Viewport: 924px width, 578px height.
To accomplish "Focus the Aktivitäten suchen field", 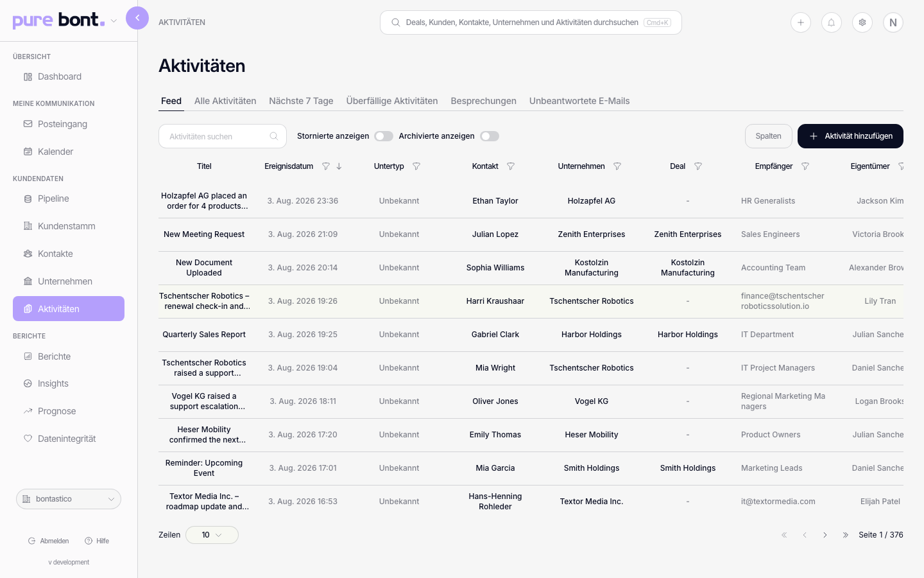I will click(x=223, y=136).
